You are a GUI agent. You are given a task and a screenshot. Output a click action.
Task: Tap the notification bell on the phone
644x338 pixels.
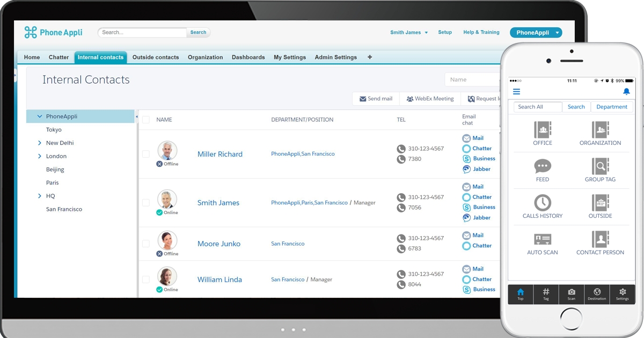pos(626,91)
